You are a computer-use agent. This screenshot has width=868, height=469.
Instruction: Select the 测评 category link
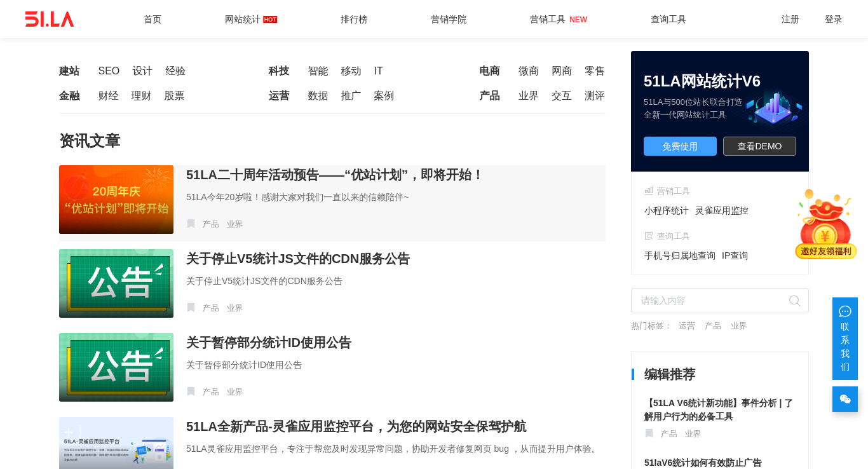(595, 96)
